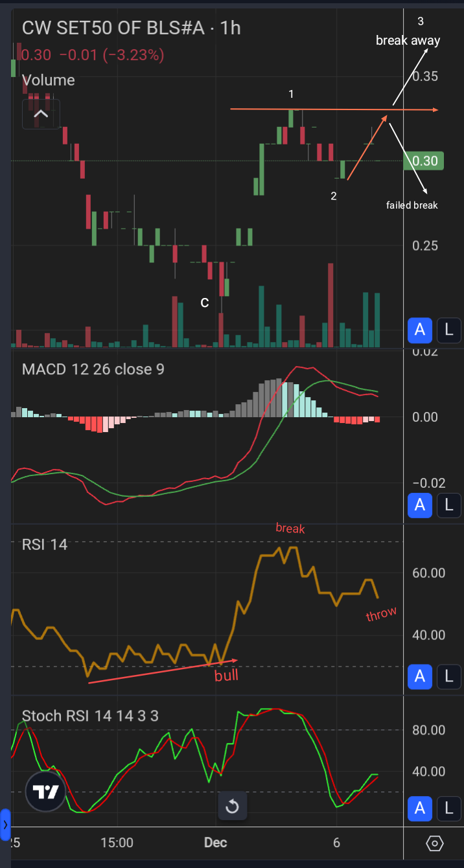Viewport: 464px width, 868px height.
Task: Toggle auto scale A in price pane
Action: (x=420, y=330)
